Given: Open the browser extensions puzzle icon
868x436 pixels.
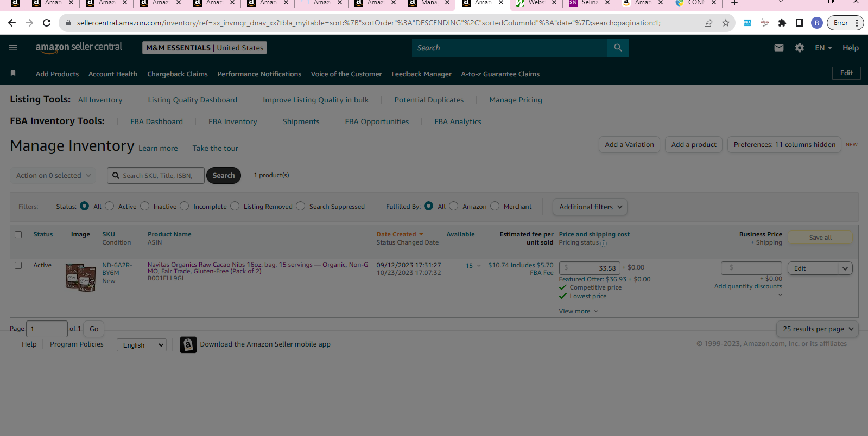Looking at the screenshot, I should pyautogui.click(x=782, y=23).
